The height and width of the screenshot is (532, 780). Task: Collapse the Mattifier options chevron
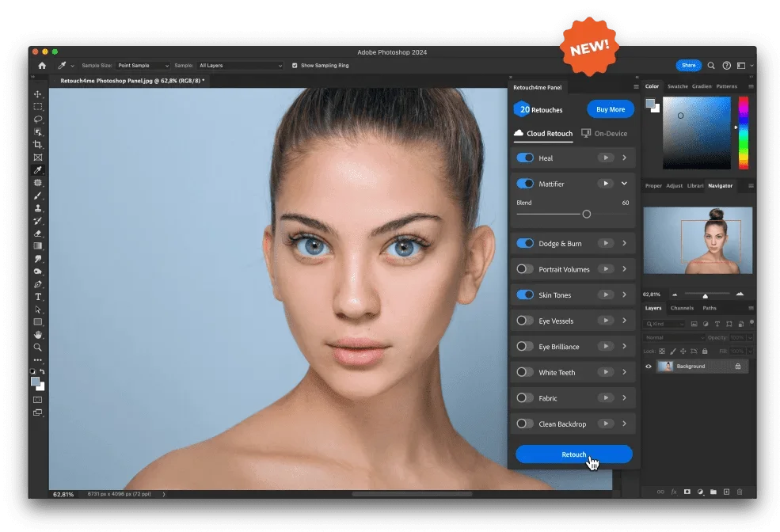click(624, 183)
